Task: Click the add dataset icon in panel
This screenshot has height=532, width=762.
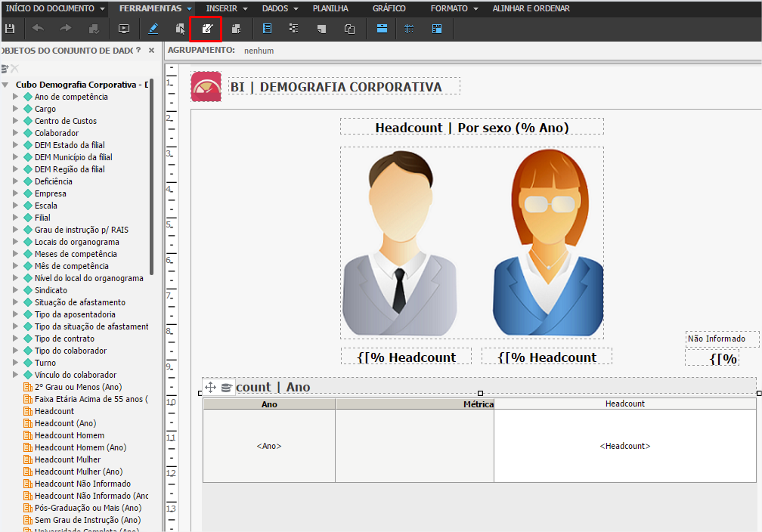Action: [x=5, y=68]
